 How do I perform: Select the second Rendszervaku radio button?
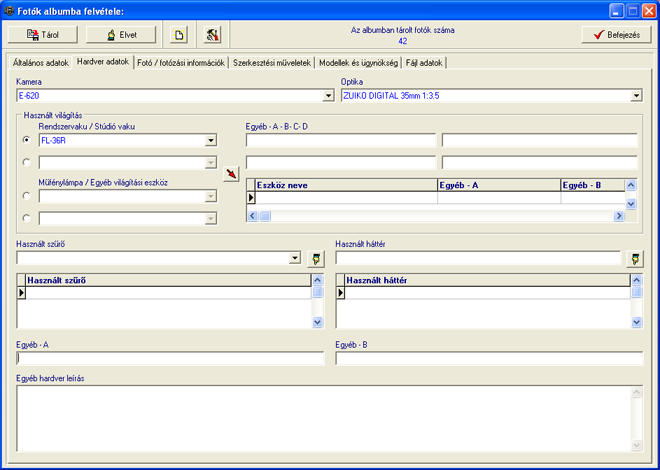tap(27, 162)
